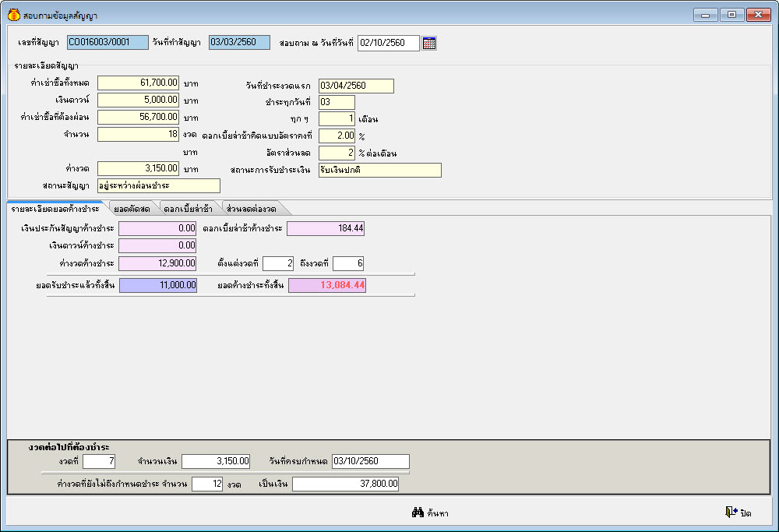The image size is (779, 532).
Task: Click the installment amount field 3,150.00 in contract details
Action: (x=138, y=168)
